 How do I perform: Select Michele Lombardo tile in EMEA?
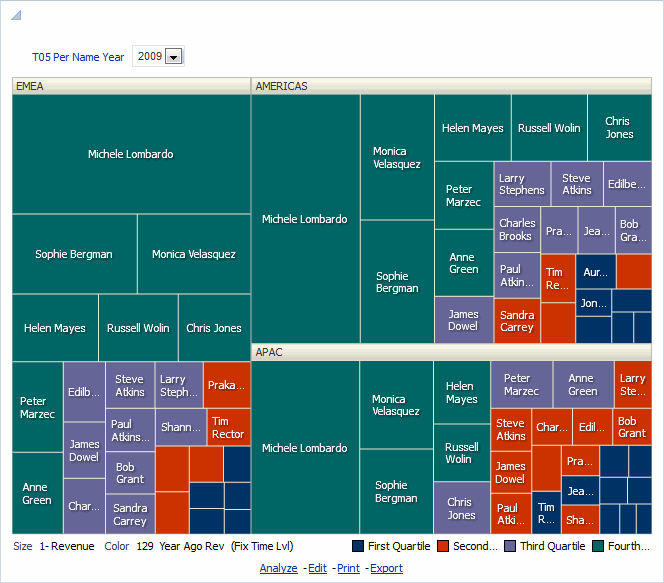pos(130,154)
